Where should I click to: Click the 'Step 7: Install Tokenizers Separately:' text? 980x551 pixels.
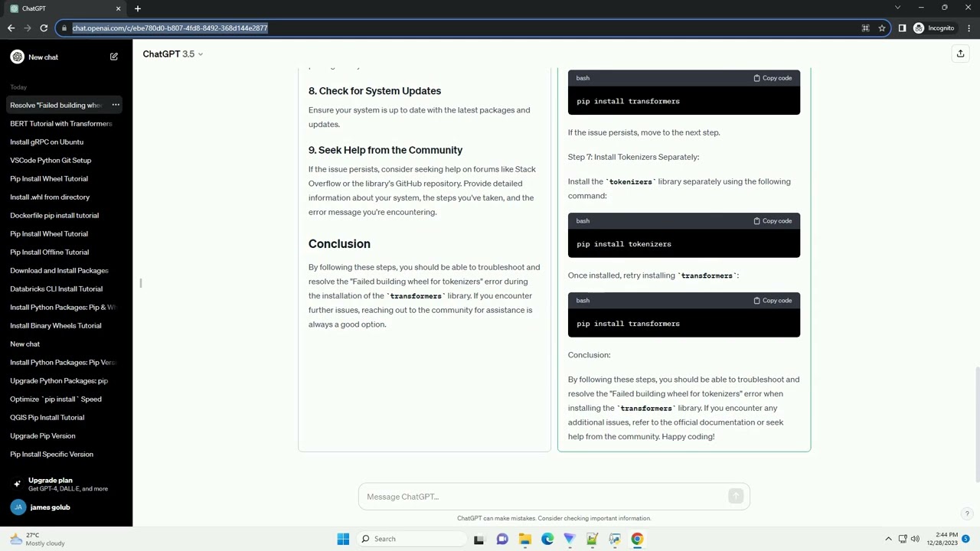coord(633,157)
